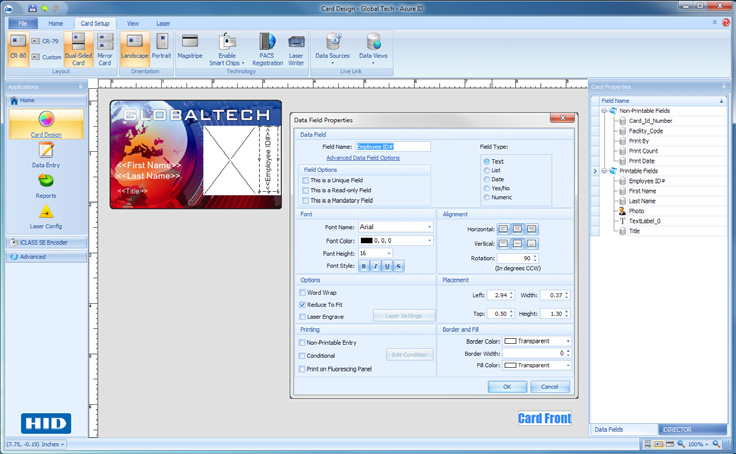Click the Magstripe icon in ribbon

(x=189, y=48)
